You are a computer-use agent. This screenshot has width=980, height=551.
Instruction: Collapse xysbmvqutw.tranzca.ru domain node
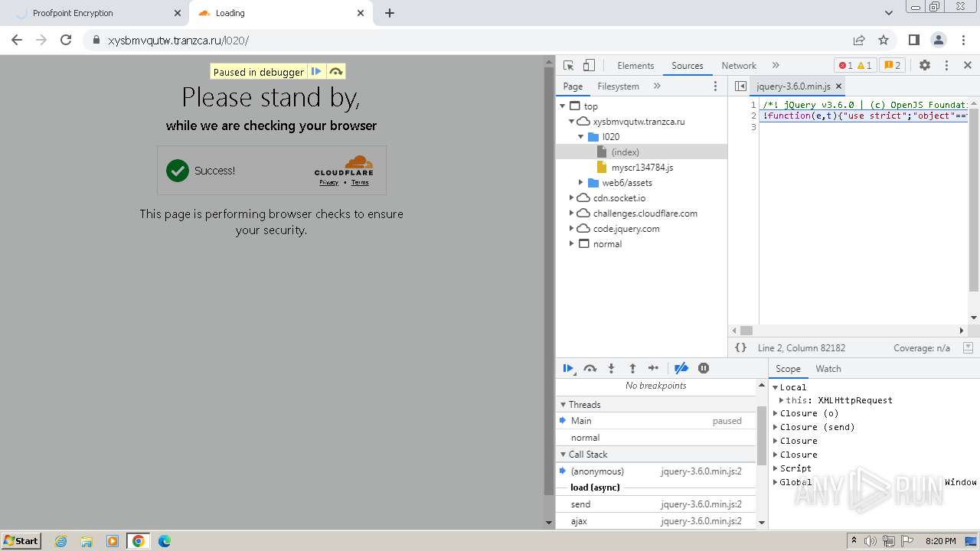[572, 122]
